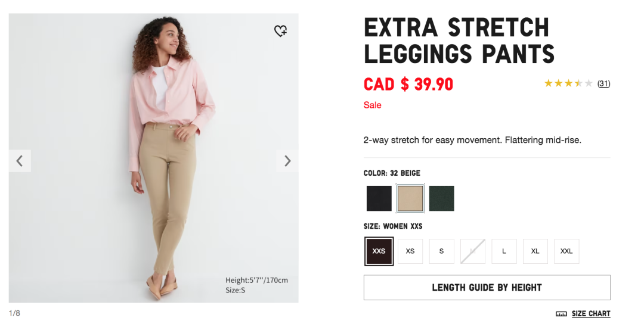Pick the dark green color swatch

[x=441, y=198]
